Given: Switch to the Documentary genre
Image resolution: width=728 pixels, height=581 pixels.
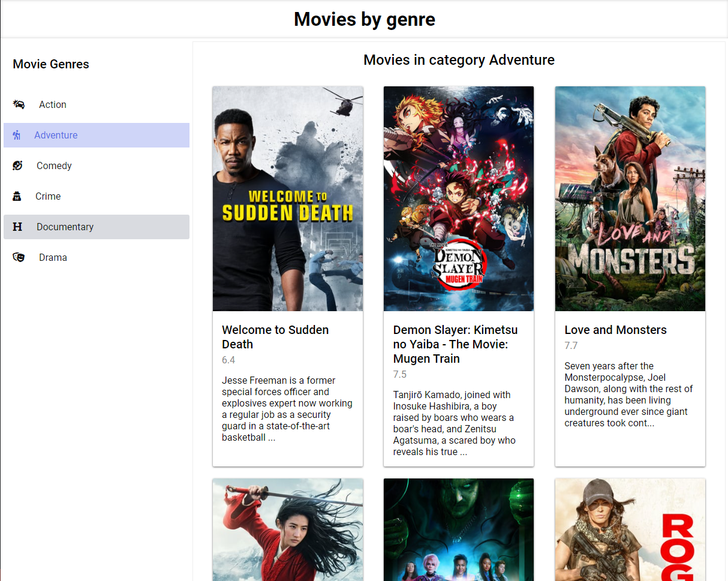Looking at the screenshot, I should tap(97, 227).
